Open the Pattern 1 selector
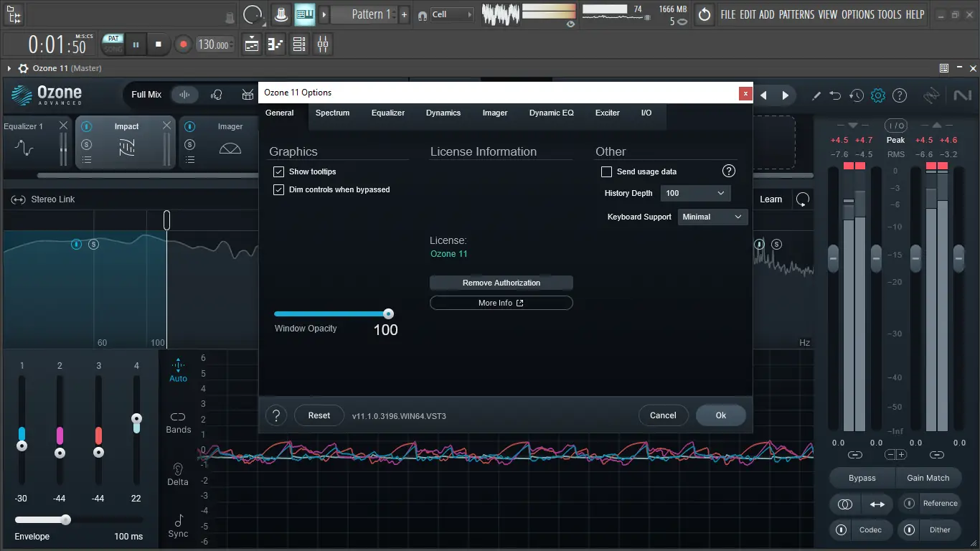Screen dimensions: 980x551 (364, 14)
